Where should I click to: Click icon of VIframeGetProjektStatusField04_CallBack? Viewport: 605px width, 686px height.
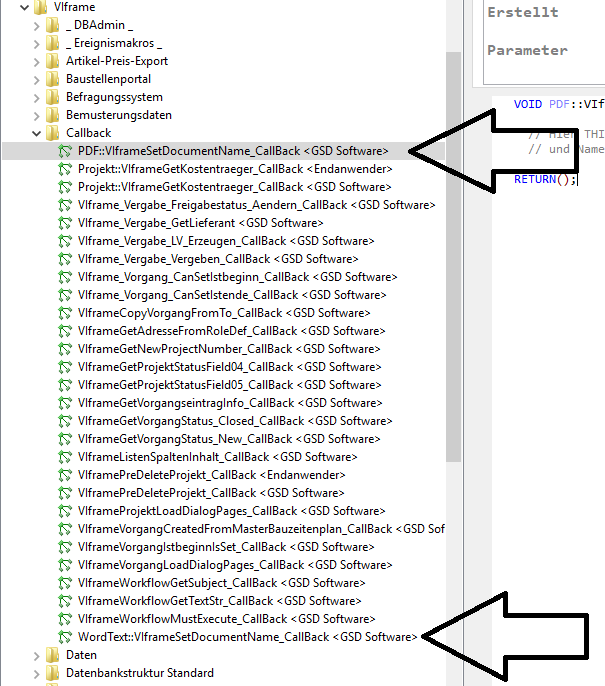point(65,367)
